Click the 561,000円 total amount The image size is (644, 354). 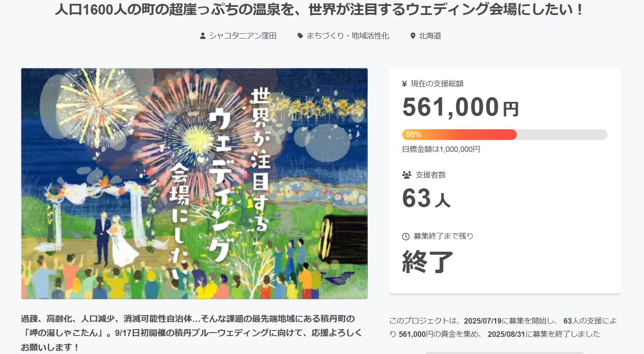point(460,107)
